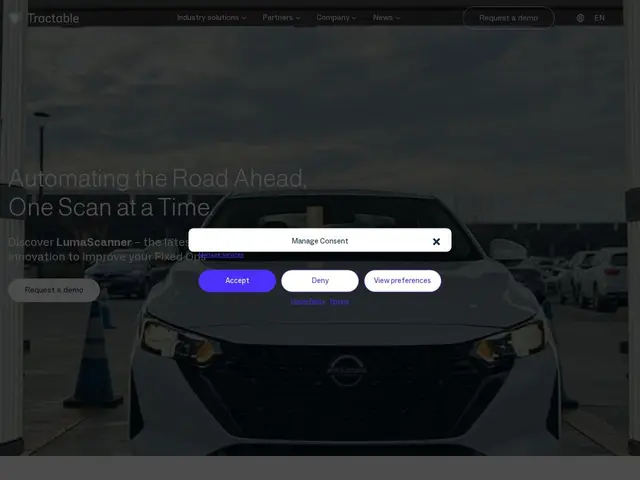Click the Manage Consent title text
Viewport: 640px width, 480px height.
[x=320, y=241]
